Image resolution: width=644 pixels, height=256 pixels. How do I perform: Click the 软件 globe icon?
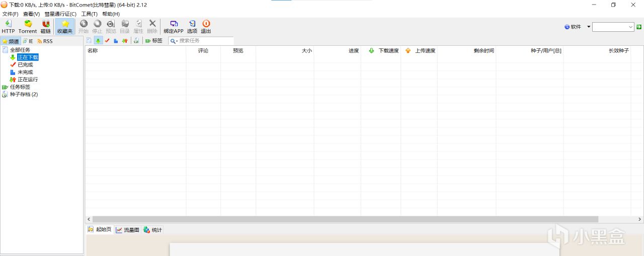click(x=567, y=27)
